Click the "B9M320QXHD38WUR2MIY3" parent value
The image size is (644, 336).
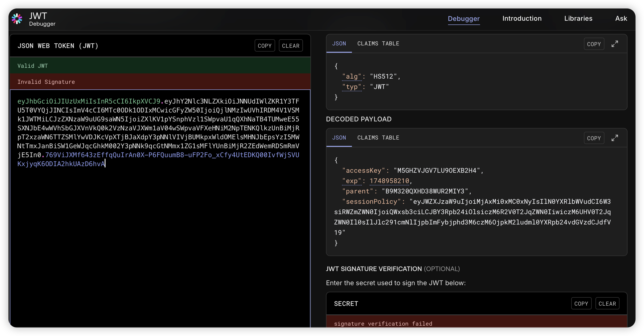[425, 191]
